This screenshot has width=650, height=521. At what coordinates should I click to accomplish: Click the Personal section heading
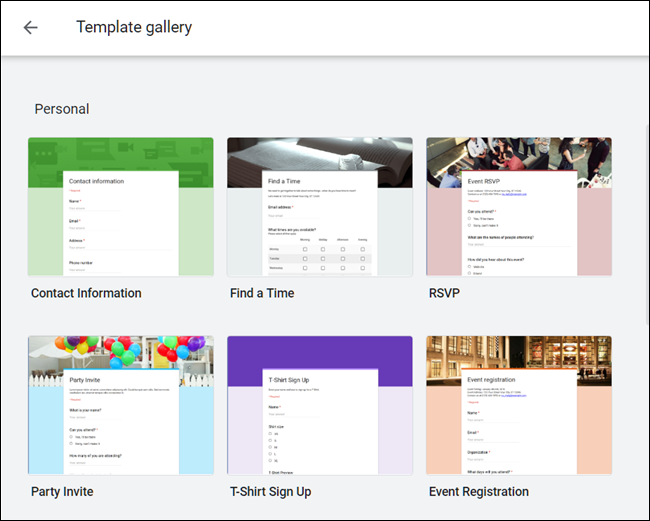62,109
